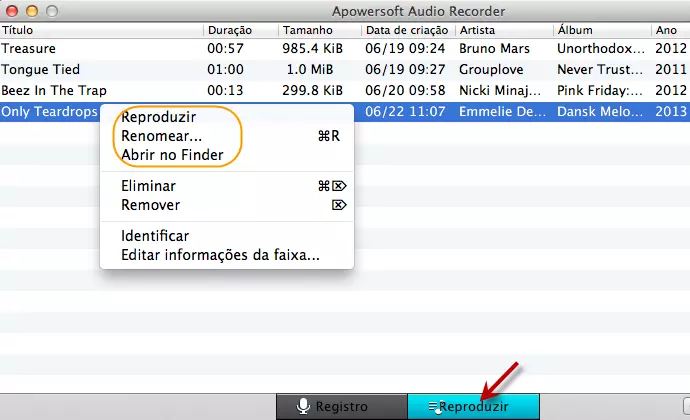Select the Tongue Tied track
This screenshot has height=420, width=690.
pos(100,69)
